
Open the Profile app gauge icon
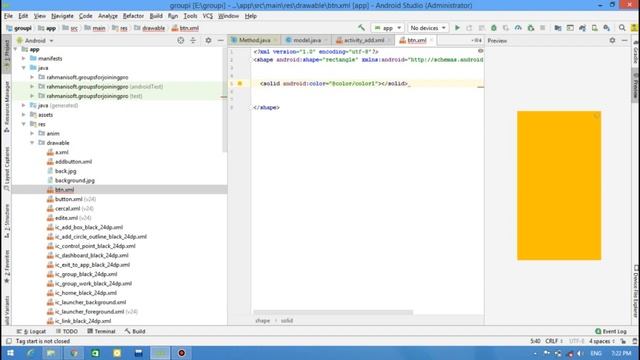point(518,28)
